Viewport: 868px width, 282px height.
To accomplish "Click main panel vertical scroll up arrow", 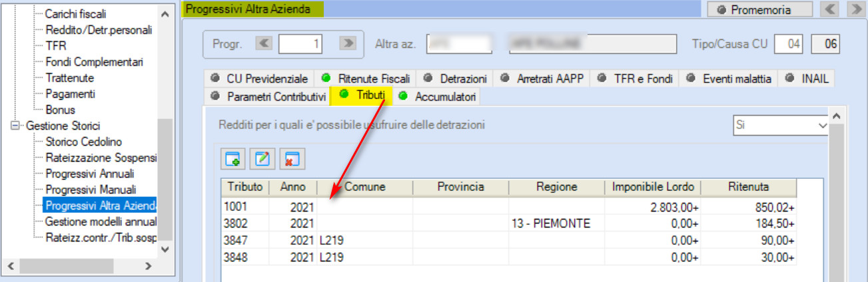I will pyautogui.click(x=837, y=116).
